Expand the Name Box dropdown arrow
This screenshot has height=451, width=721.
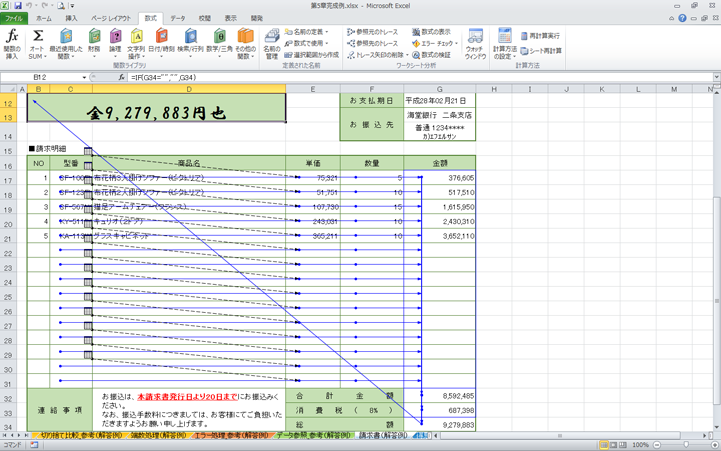pos(84,77)
